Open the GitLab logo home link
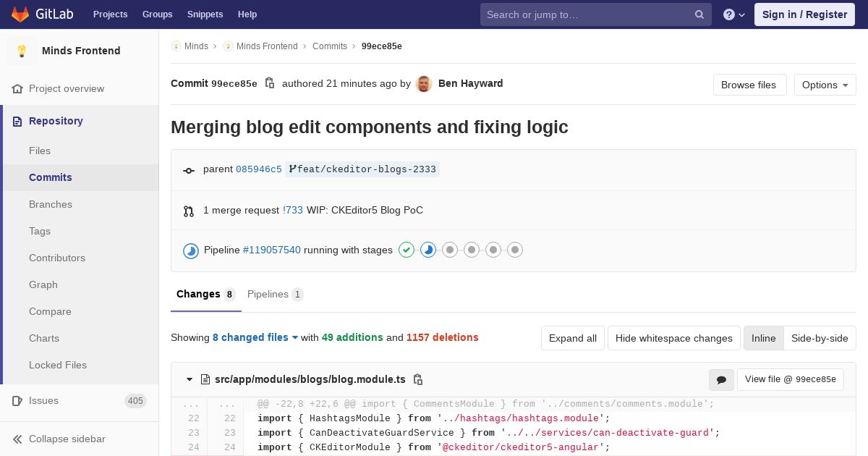The image size is (868, 456). [x=44, y=14]
